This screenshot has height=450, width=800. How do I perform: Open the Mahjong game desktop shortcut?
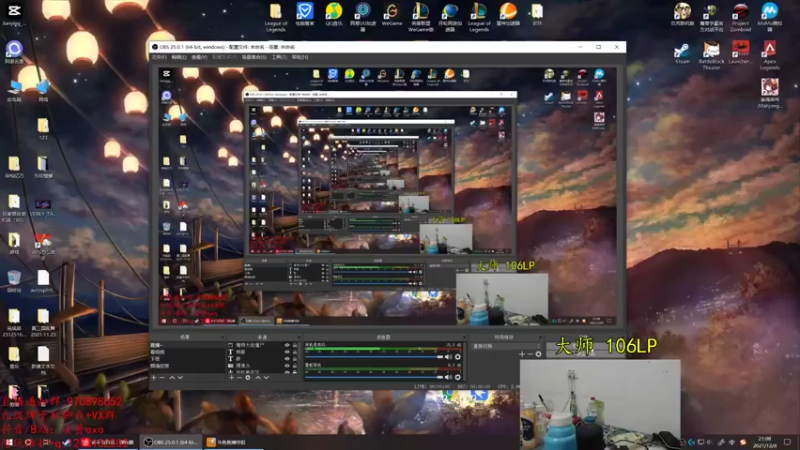pos(769,93)
